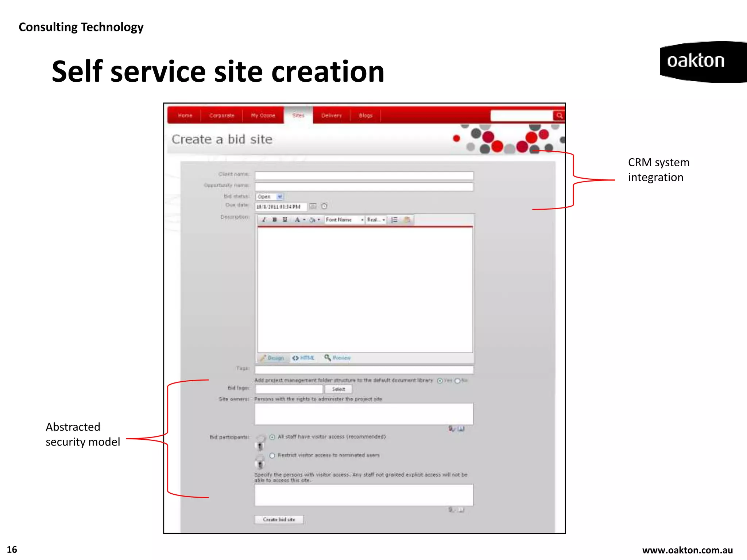Click inside the Description editor area

(x=365, y=290)
